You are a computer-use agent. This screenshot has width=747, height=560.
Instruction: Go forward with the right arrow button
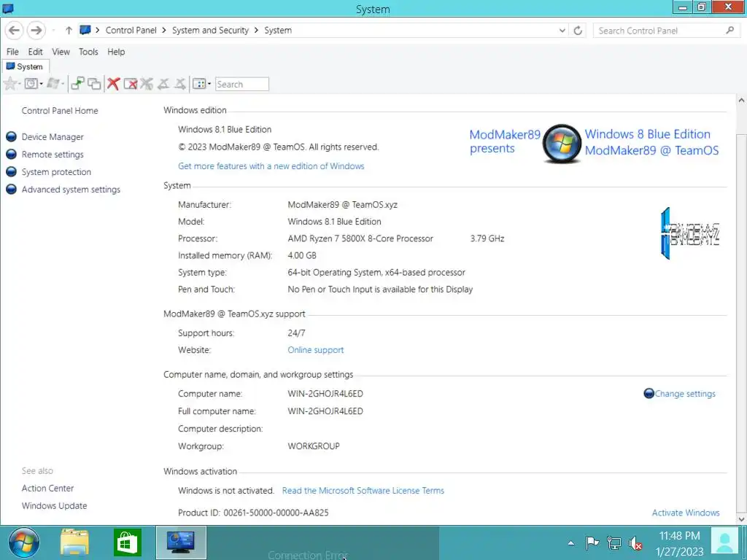point(36,31)
